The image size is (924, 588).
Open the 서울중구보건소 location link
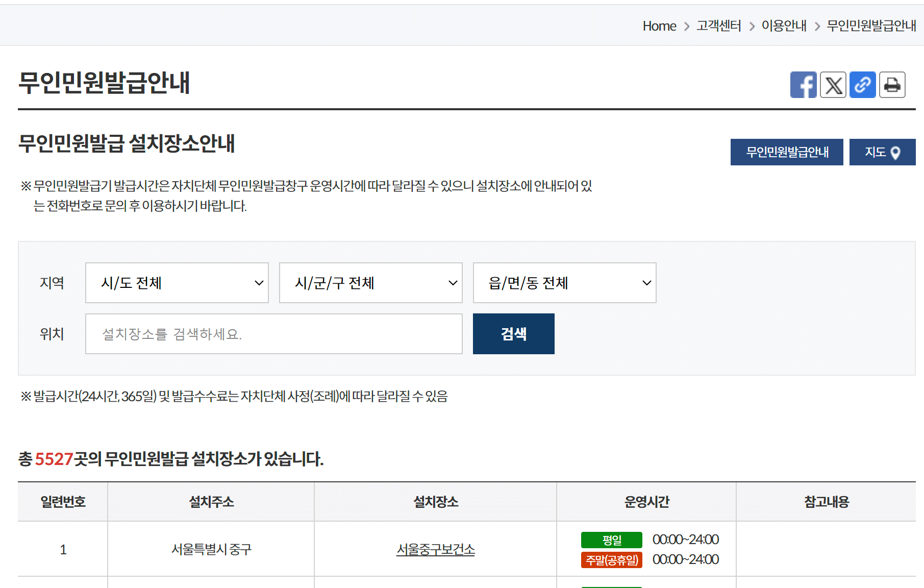click(x=436, y=550)
